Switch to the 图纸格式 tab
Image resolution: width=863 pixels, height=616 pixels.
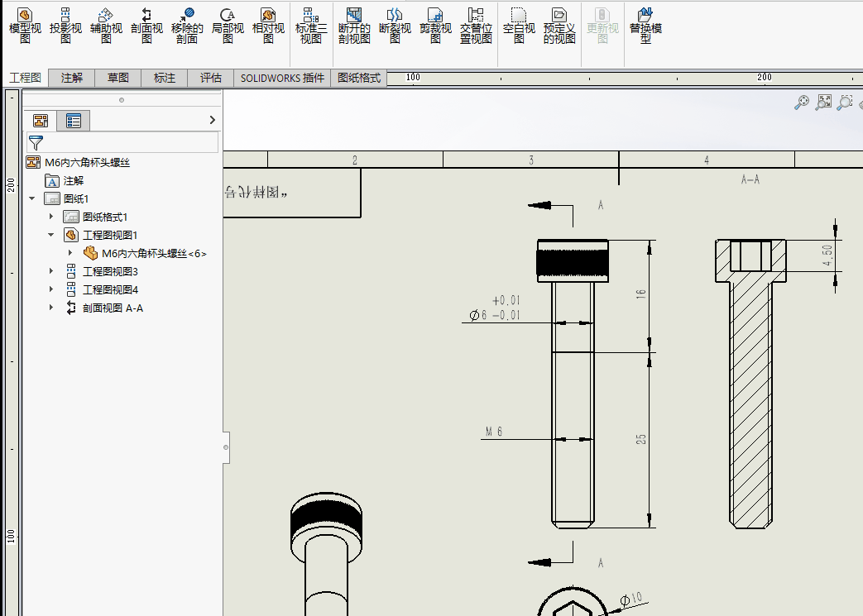(x=359, y=78)
